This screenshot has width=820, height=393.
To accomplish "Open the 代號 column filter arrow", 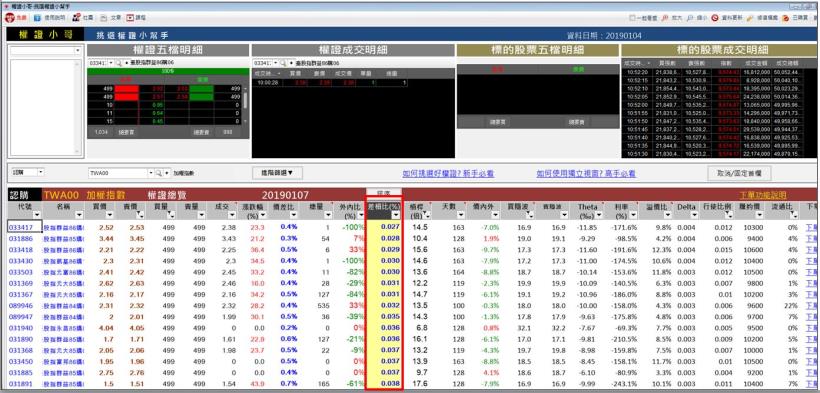I will pyautogui.click(x=37, y=215).
